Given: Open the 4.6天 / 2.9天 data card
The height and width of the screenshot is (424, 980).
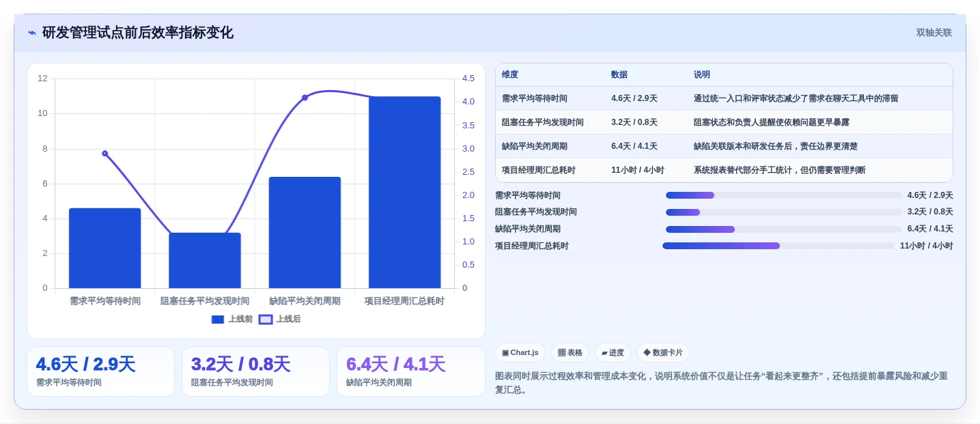Looking at the screenshot, I should pyautogui.click(x=101, y=371).
